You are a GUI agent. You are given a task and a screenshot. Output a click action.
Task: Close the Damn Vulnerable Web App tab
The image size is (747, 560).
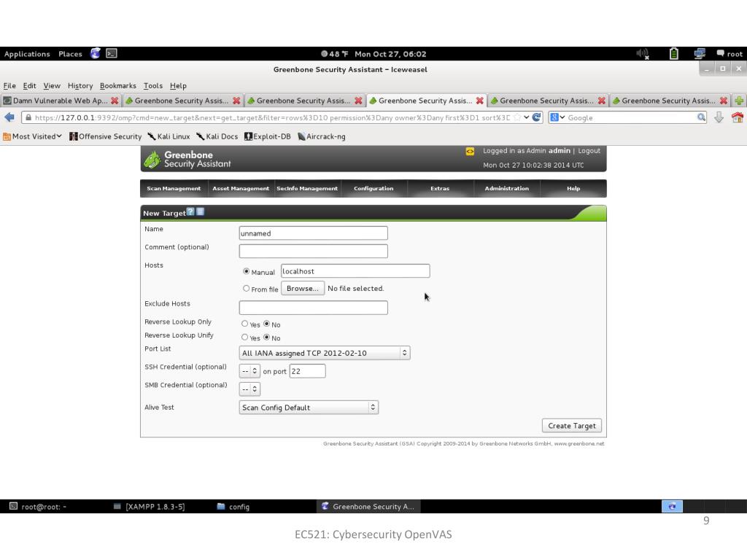[x=115, y=101]
